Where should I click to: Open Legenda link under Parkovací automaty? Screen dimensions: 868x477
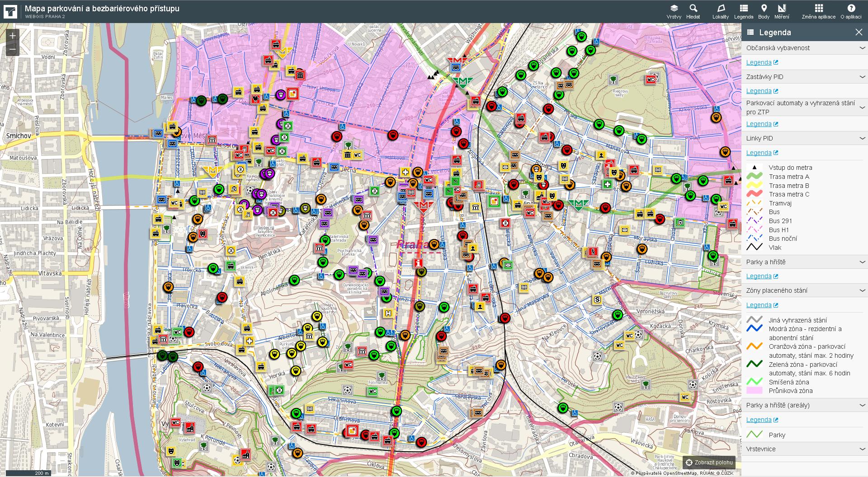[762, 124]
